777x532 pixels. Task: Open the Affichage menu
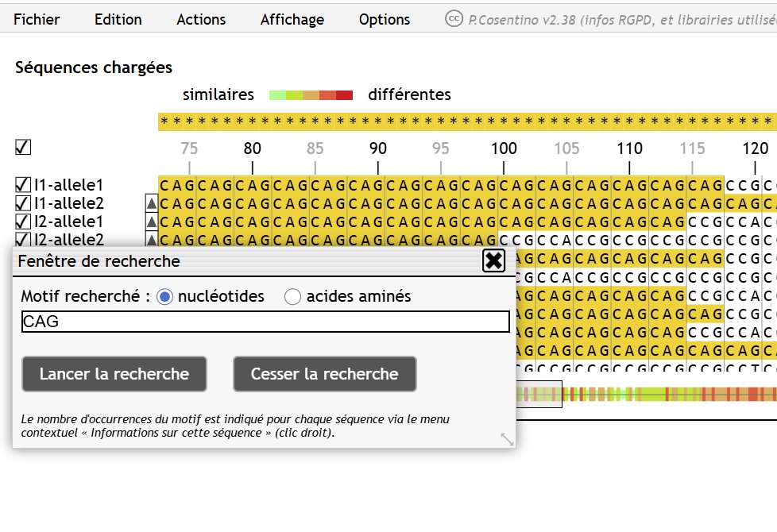click(x=292, y=19)
